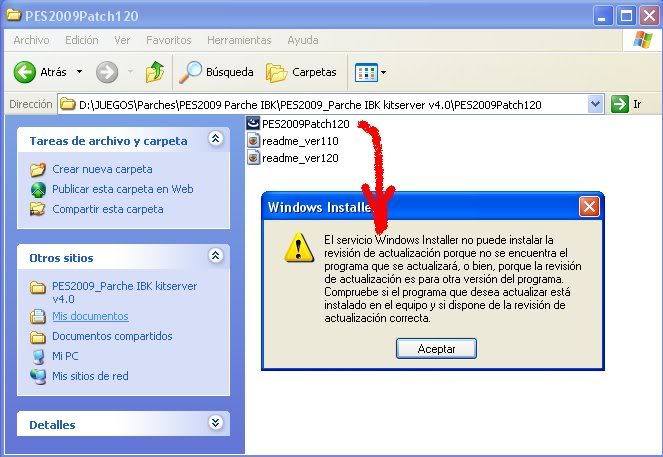
Task: Click the shared folder icon beside Compartir
Action: point(38,209)
